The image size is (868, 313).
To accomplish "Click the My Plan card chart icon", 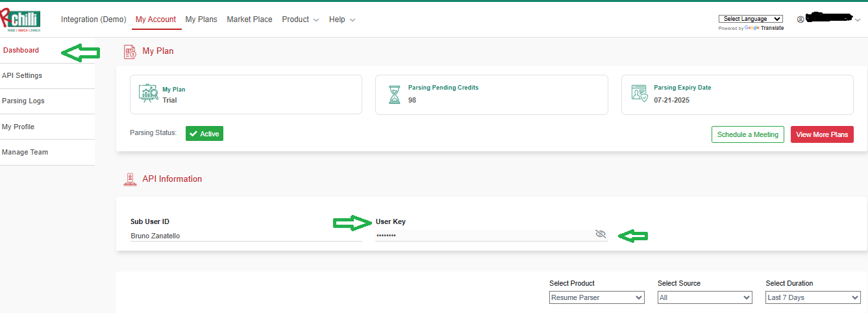I will click(x=149, y=94).
